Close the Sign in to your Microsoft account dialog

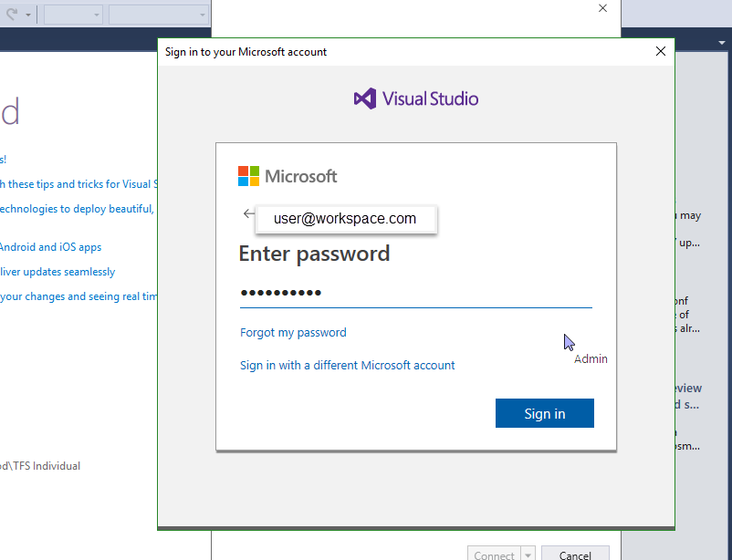[660, 51]
